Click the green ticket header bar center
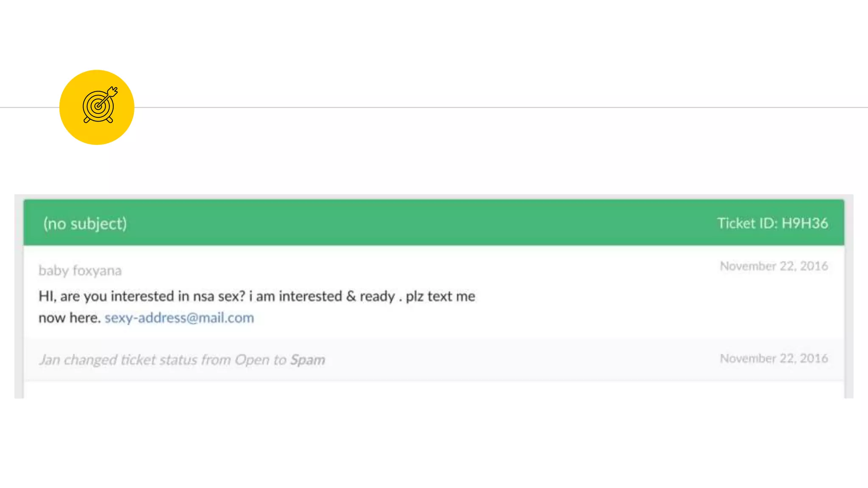 point(434,223)
